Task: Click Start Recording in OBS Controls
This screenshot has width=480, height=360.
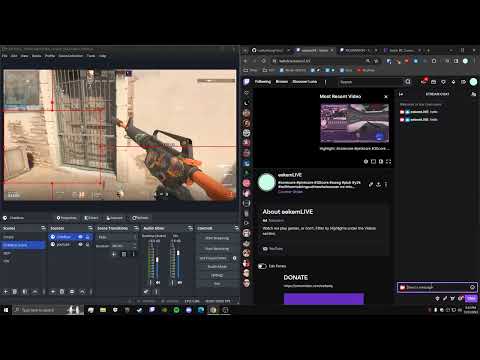Action: 217,249
